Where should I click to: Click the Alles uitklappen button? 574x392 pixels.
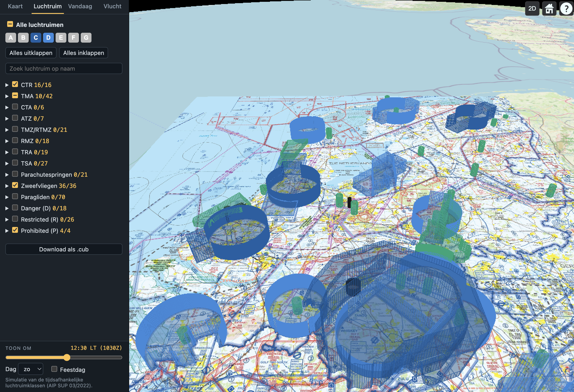tap(31, 53)
